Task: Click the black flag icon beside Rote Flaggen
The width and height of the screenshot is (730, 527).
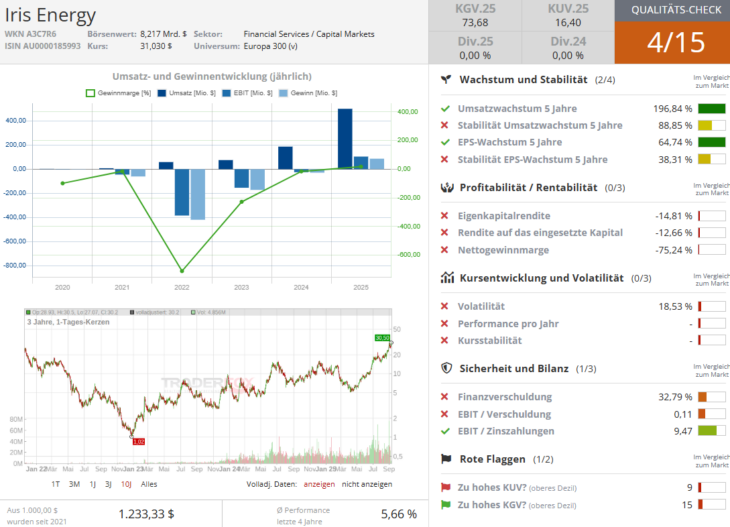Action: pos(446,459)
